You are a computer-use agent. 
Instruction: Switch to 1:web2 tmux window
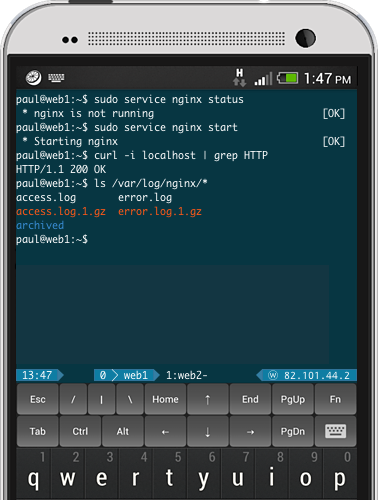pos(187,375)
